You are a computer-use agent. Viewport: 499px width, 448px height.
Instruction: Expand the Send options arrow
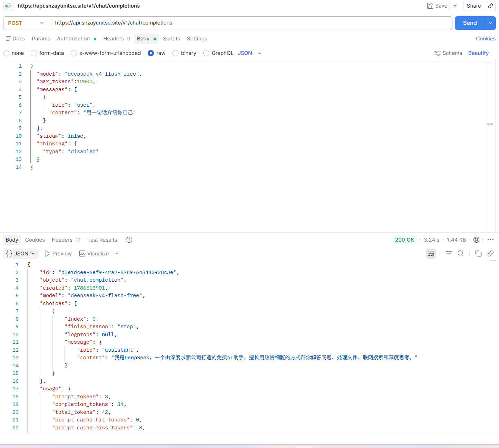pyautogui.click(x=490, y=23)
